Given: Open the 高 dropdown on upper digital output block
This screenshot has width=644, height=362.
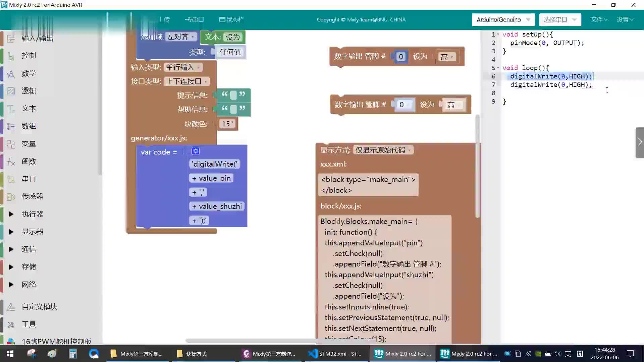Looking at the screenshot, I should [447, 57].
